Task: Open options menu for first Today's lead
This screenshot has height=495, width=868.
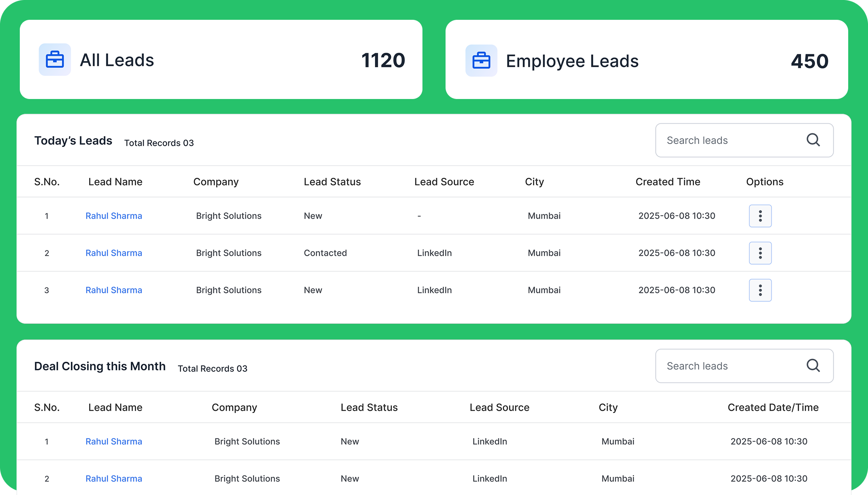Action: coord(760,216)
